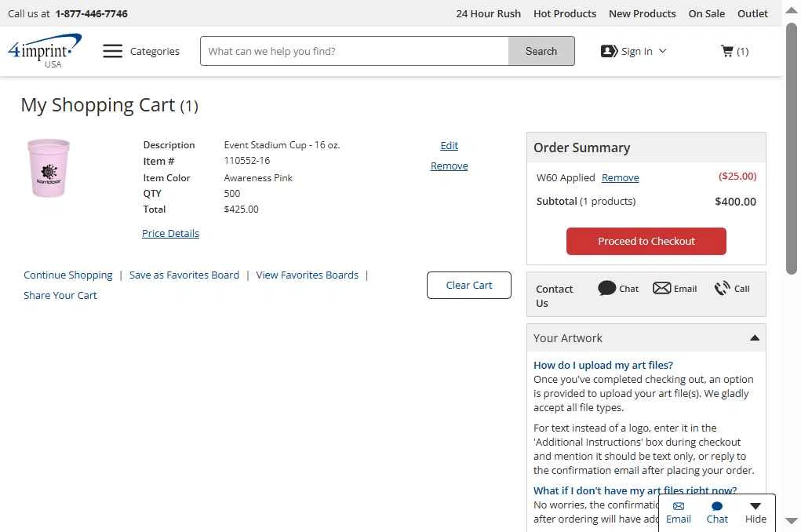Click the 4imprint USA logo

pos(45,51)
